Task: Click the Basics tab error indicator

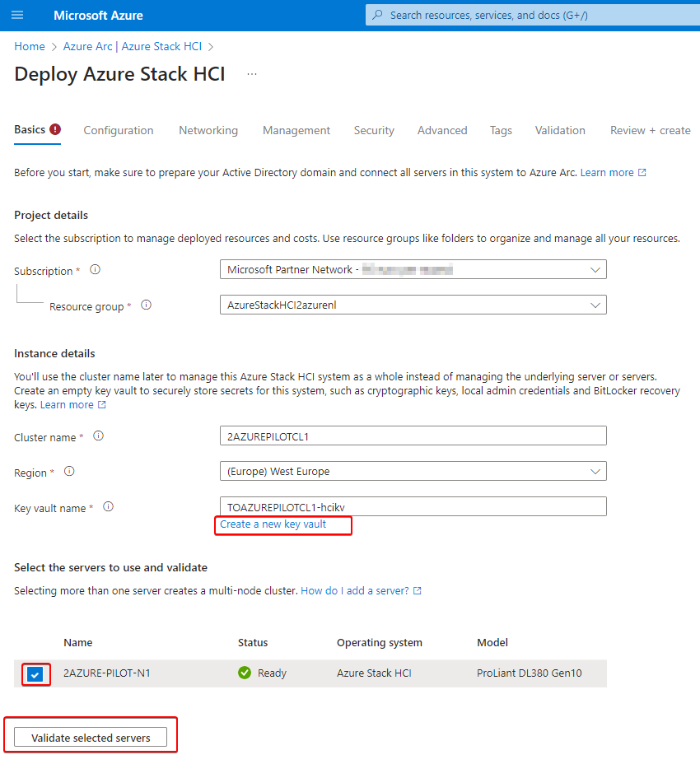Action: click(55, 129)
